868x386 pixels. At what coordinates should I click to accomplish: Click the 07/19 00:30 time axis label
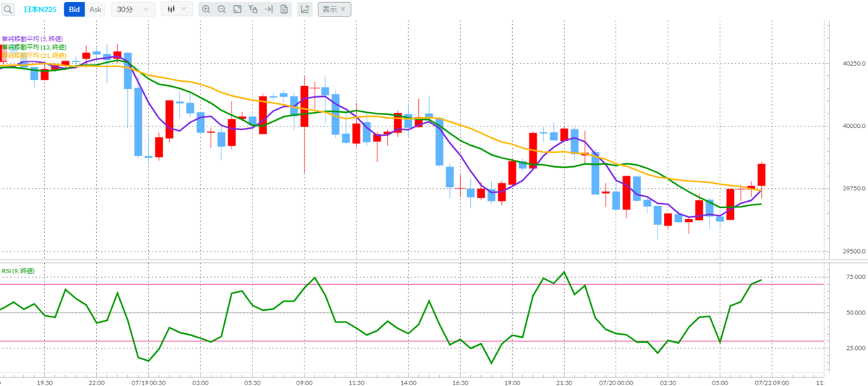(148, 382)
